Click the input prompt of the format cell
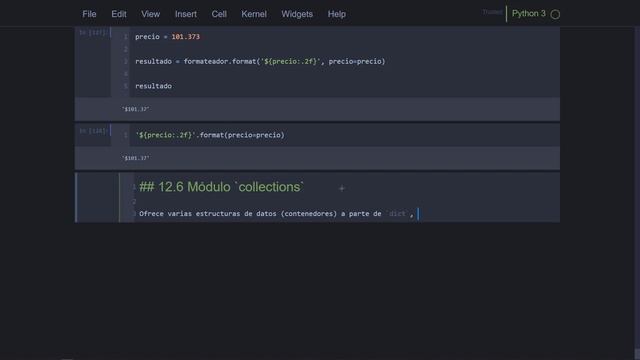Viewport: 640px width, 360px height. tap(93, 131)
